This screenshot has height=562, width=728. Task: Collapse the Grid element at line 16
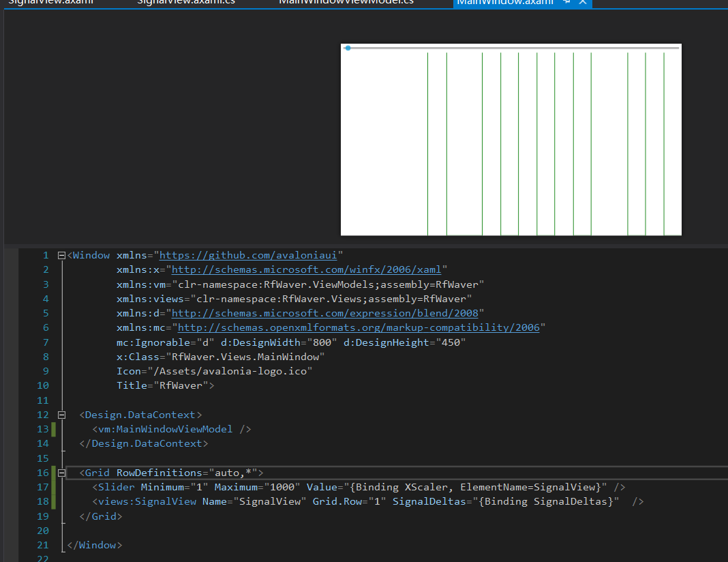61,473
